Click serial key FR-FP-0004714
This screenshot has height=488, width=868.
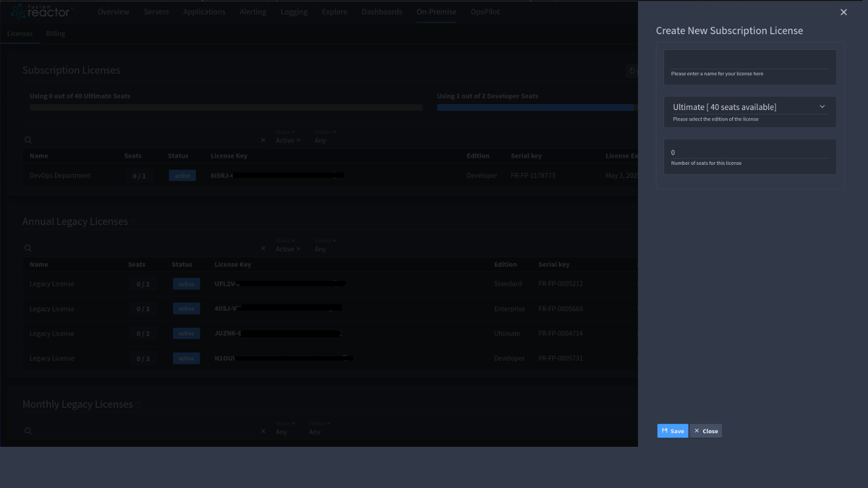pyautogui.click(x=560, y=333)
